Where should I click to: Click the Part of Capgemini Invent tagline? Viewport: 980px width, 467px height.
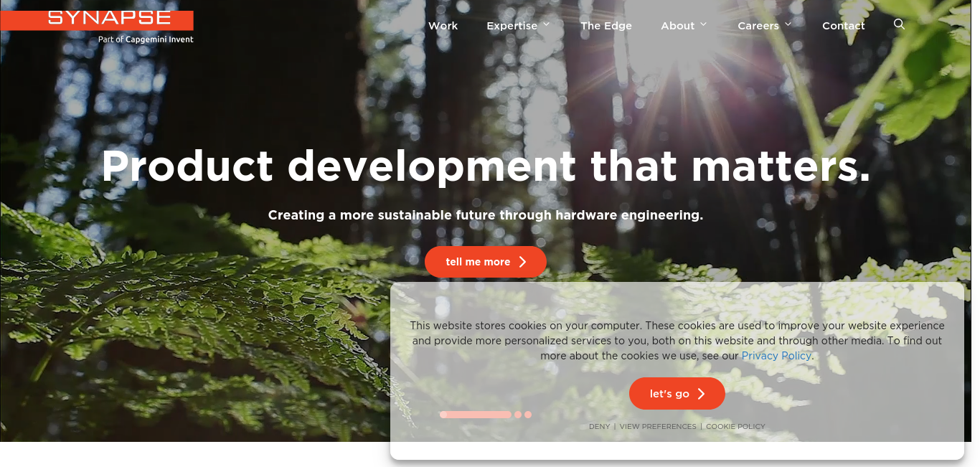click(x=146, y=39)
